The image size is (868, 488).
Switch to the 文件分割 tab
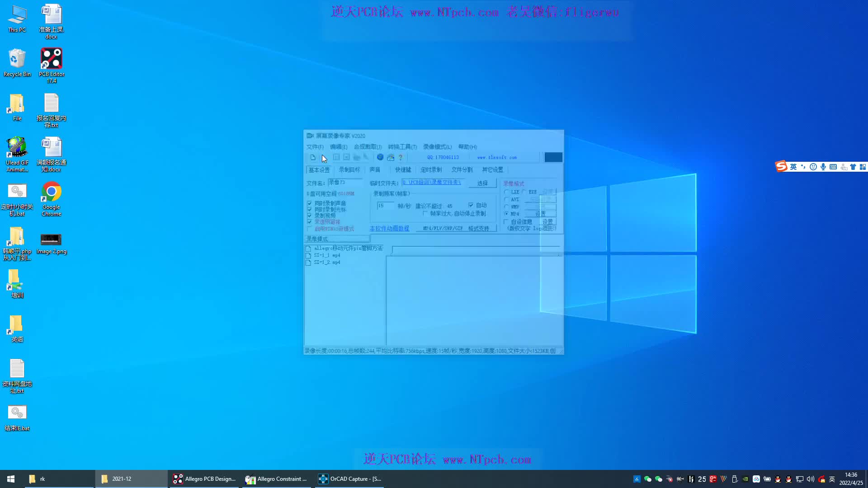tap(462, 170)
